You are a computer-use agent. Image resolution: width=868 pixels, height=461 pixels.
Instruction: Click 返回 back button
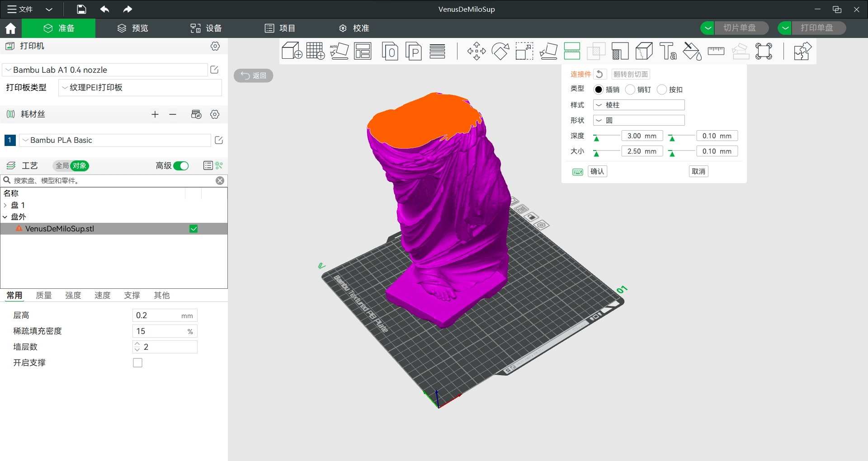tap(253, 75)
